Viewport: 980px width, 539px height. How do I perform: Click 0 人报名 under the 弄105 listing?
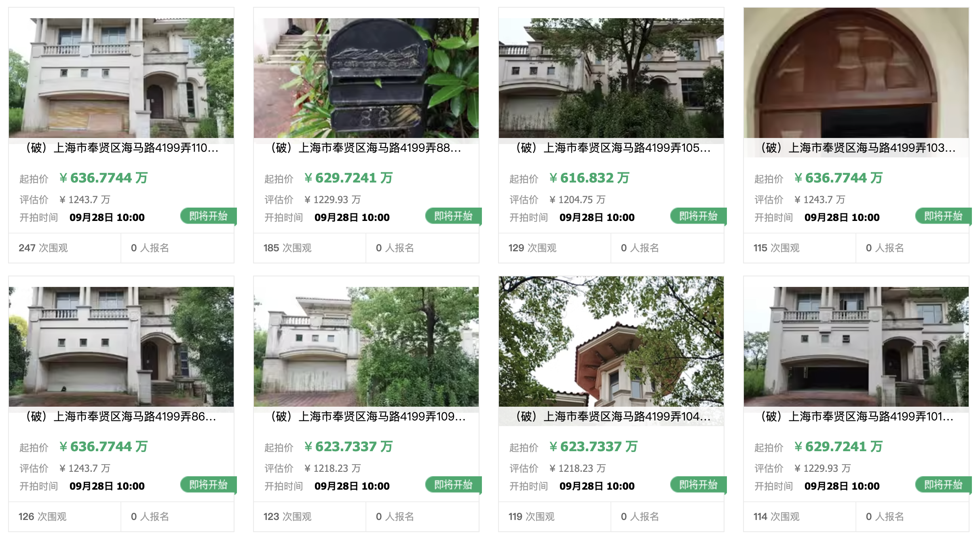[640, 248]
